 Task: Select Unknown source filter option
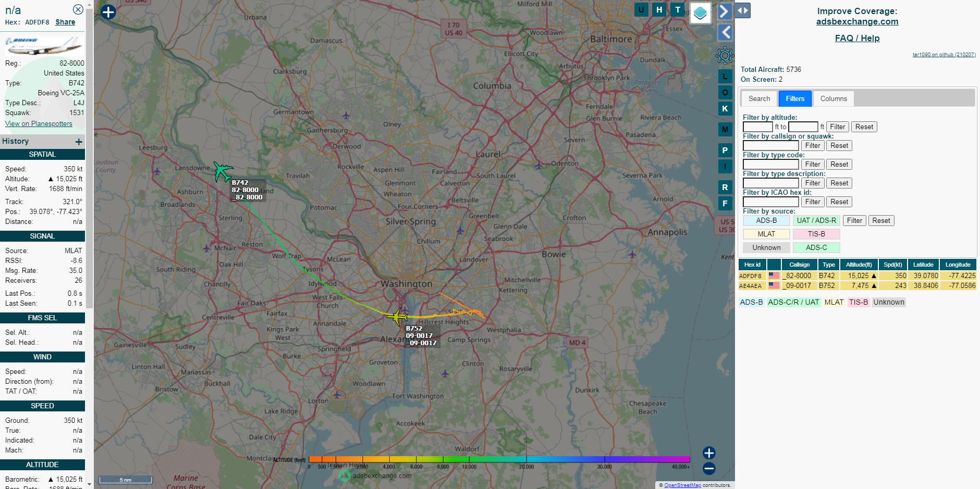[766, 248]
